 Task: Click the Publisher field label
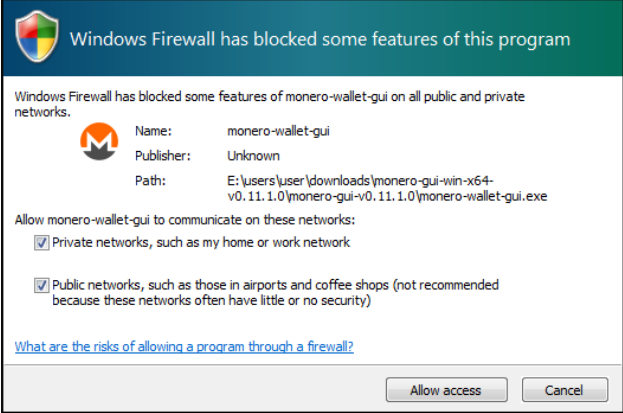(163, 155)
